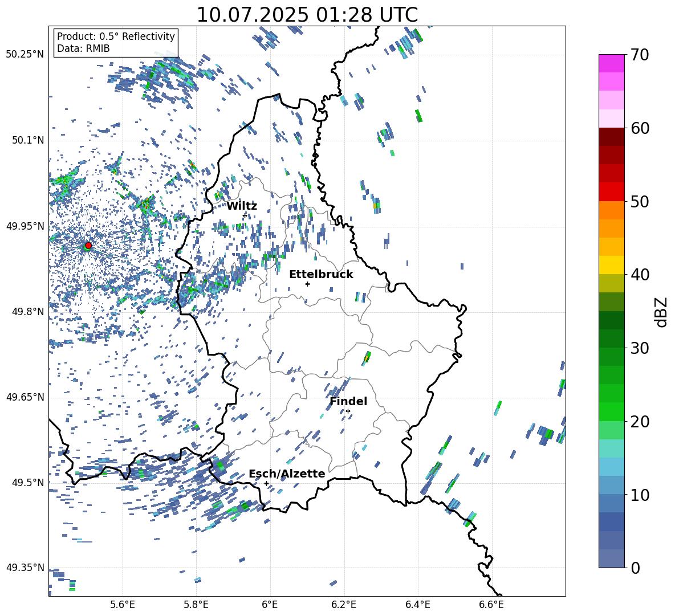Click the 5.6°E longitude label

pos(123,605)
